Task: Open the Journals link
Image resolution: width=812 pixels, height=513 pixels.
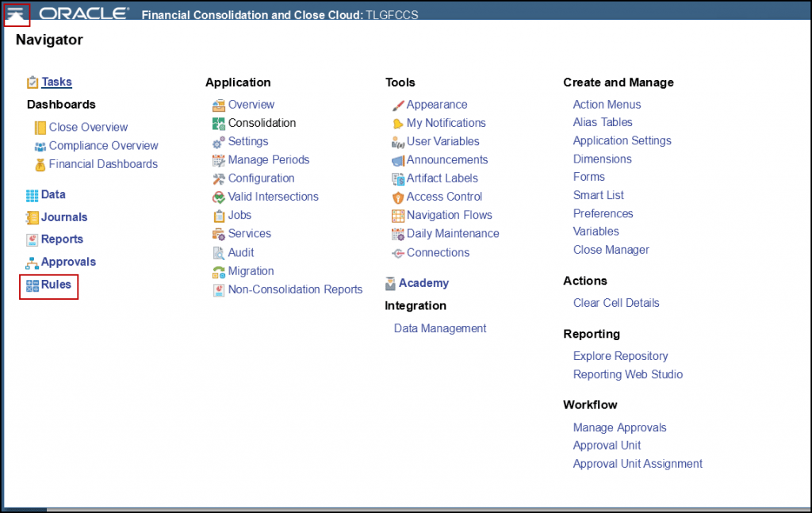Action: (x=64, y=217)
